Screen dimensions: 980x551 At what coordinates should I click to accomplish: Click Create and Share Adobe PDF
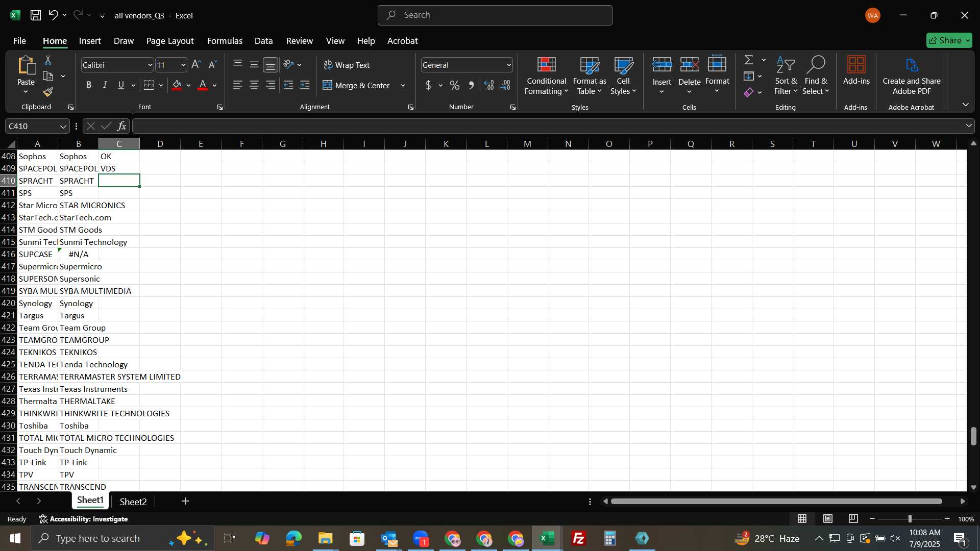[912, 76]
